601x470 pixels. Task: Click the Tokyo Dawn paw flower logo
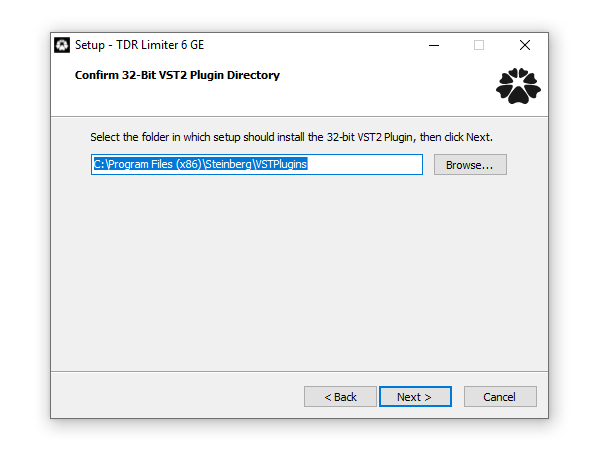pyautogui.click(x=518, y=86)
